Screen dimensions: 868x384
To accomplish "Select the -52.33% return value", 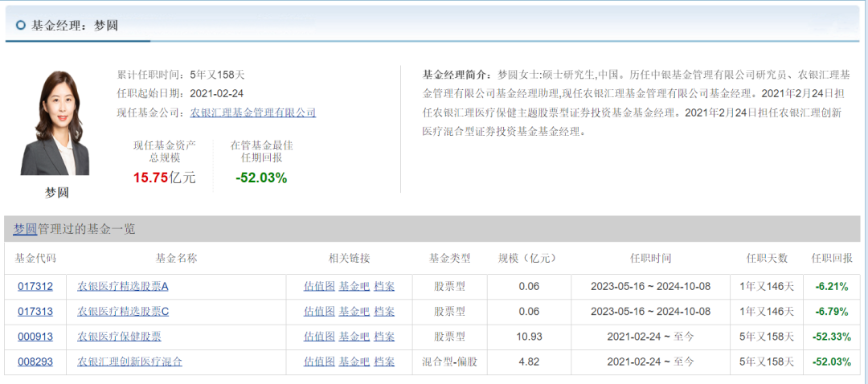I will point(832,337).
